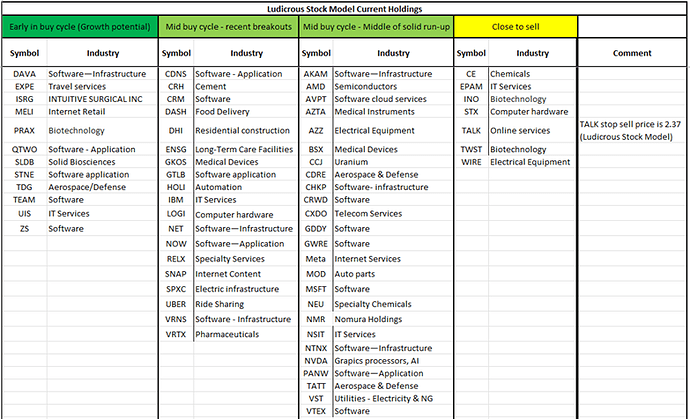Select the Pharmaceuticals cell next to VRTX
This screenshot has width=690, height=419.
227,334
